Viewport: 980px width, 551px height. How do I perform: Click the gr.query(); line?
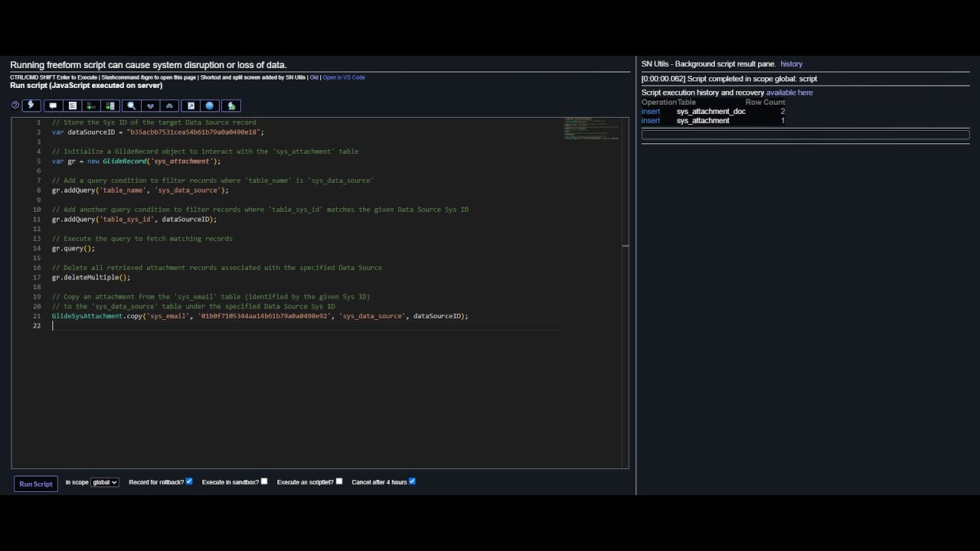[x=73, y=248]
